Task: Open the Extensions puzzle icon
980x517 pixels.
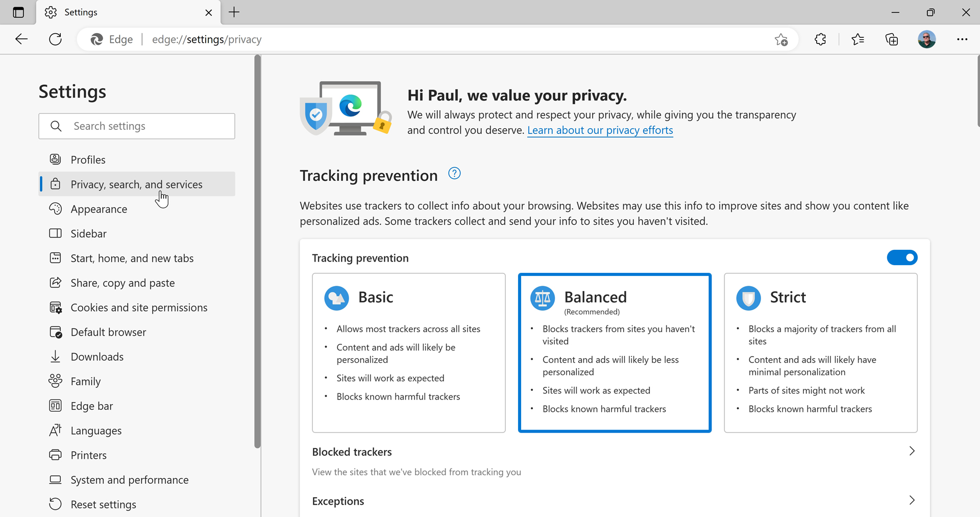Action: point(820,39)
